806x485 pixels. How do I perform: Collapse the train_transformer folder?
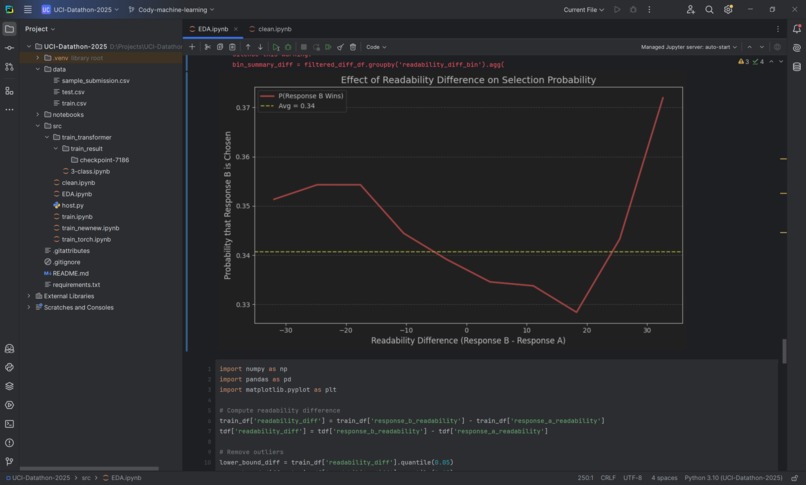pyautogui.click(x=47, y=137)
